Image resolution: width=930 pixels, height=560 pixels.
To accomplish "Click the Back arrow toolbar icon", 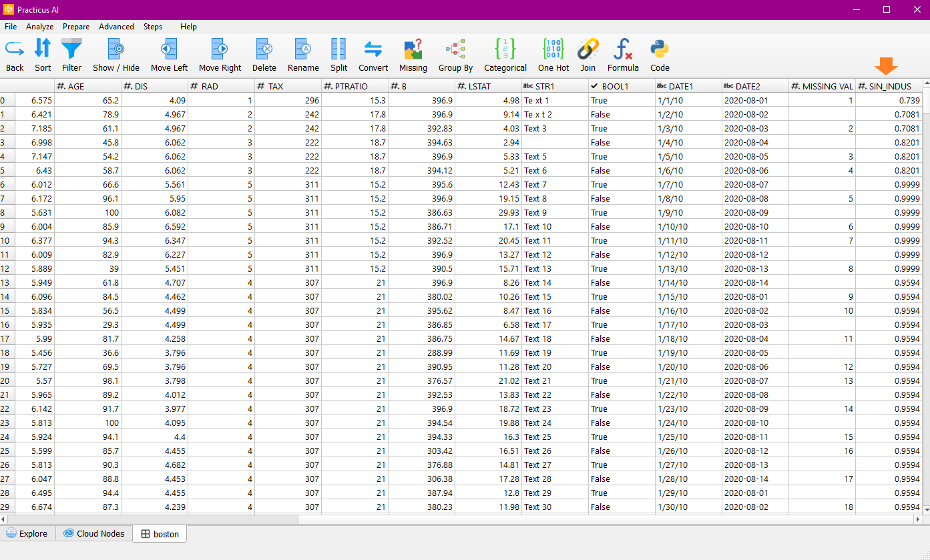I will click(x=15, y=49).
